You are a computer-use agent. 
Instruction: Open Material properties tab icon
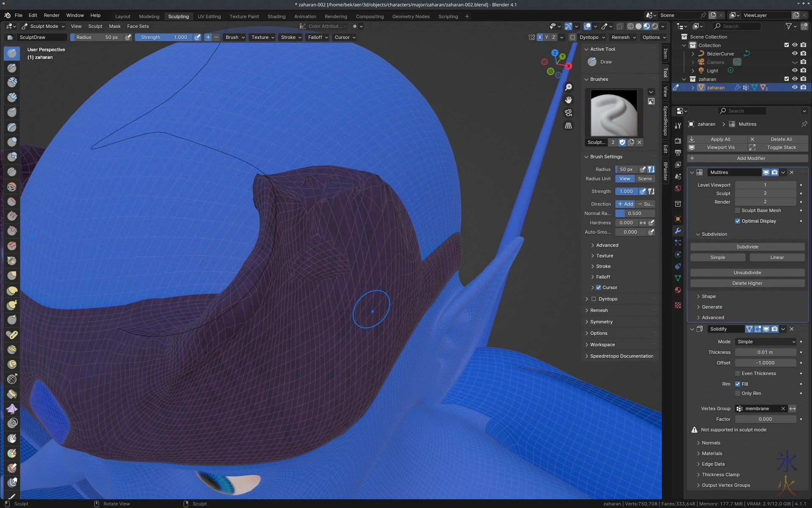678,290
